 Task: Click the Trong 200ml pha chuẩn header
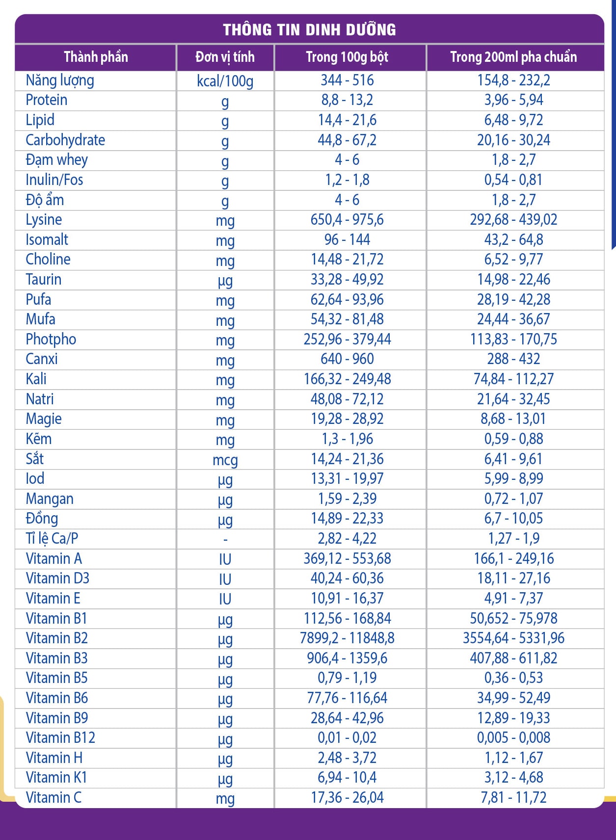(513, 57)
